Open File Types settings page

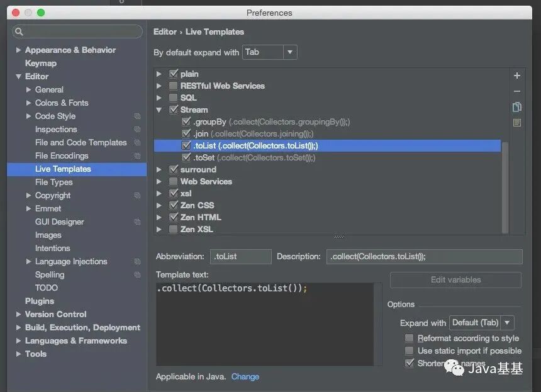tap(54, 182)
